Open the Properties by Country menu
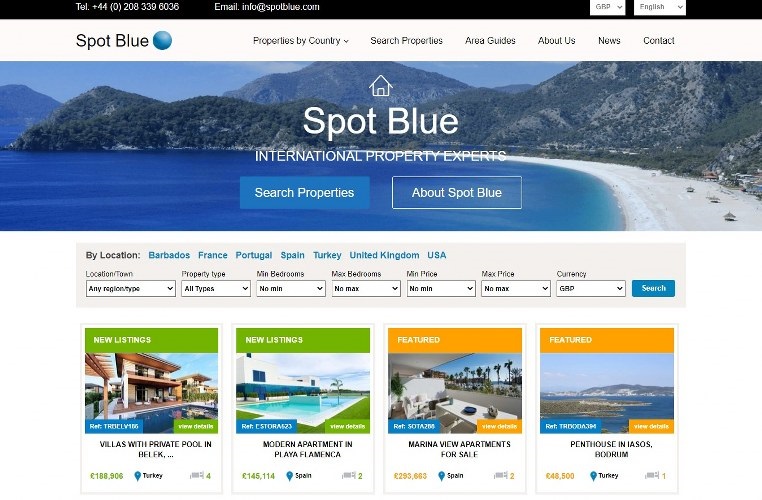This screenshot has height=500, width=762. pyautogui.click(x=301, y=41)
